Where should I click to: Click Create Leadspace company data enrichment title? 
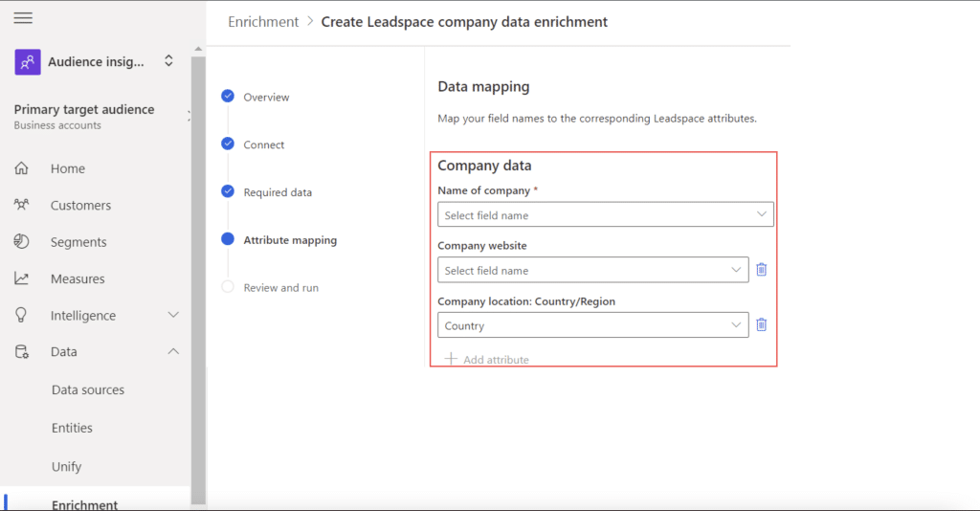[x=464, y=22]
